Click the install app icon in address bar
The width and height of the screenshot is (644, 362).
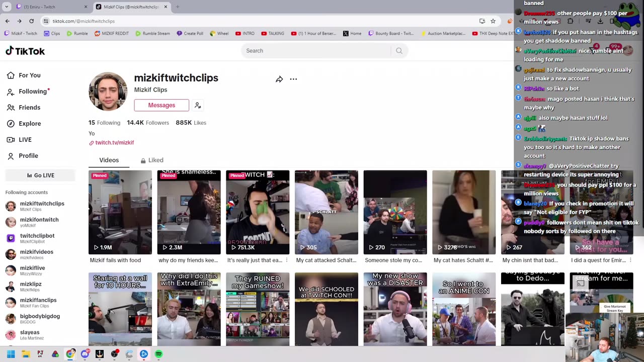pos(482,21)
